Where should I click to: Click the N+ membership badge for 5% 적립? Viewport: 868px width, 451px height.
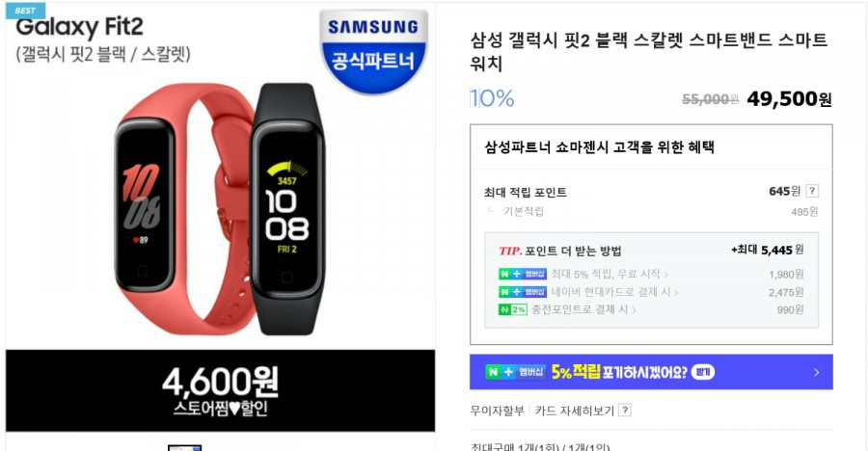[523, 274]
